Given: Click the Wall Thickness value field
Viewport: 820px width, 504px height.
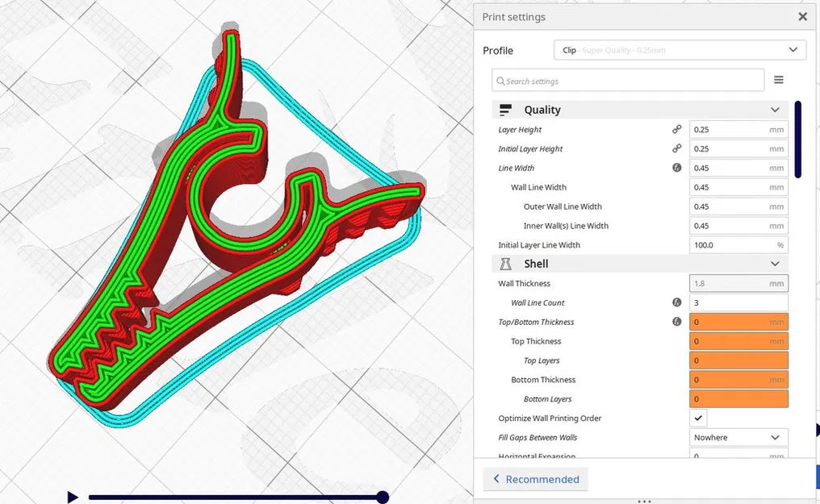Looking at the screenshot, I should [x=738, y=284].
